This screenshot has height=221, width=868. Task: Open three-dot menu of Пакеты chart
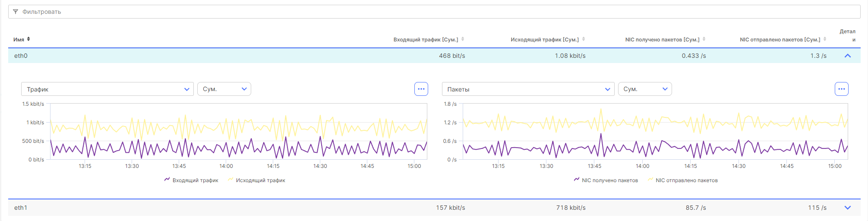click(841, 89)
